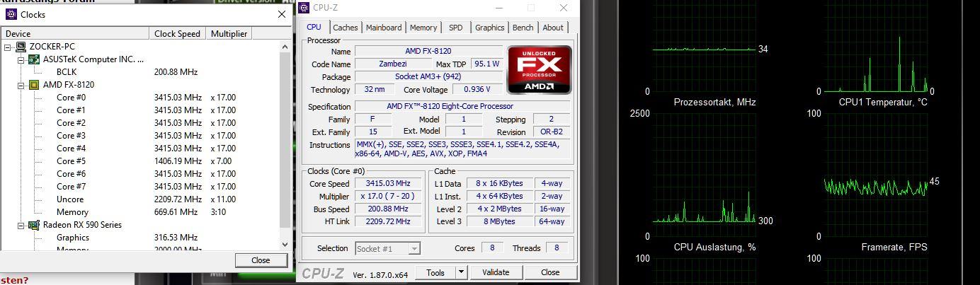The image size is (980, 285).
Task: Sort by the Multiplier column header
Action: point(230,33)
